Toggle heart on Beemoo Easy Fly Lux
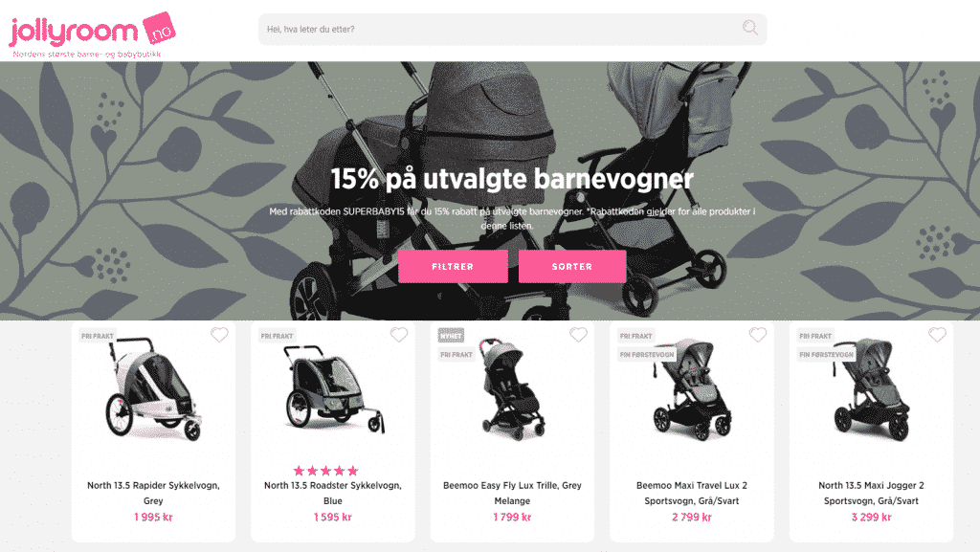The height and width of the screenshot is (552, 980). 578,335
